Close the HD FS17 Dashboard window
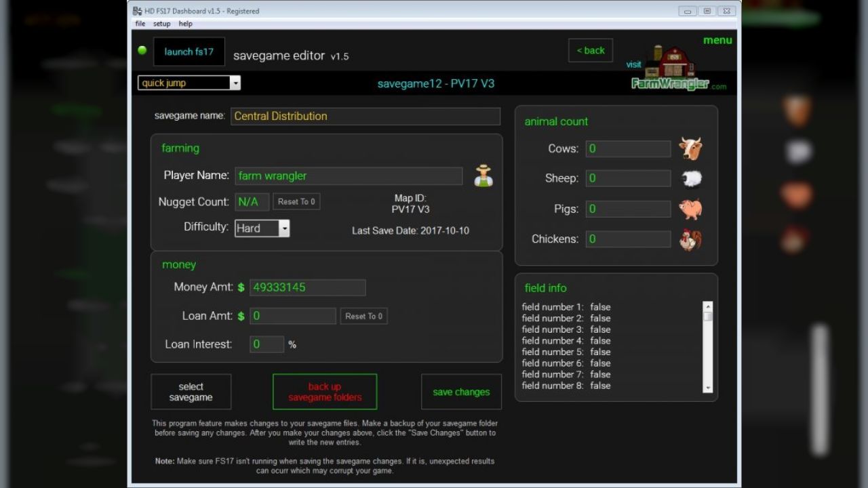Image resolution: width=868 pixels, height=488 pixels. pyautogui.click(x=726, y=11)
